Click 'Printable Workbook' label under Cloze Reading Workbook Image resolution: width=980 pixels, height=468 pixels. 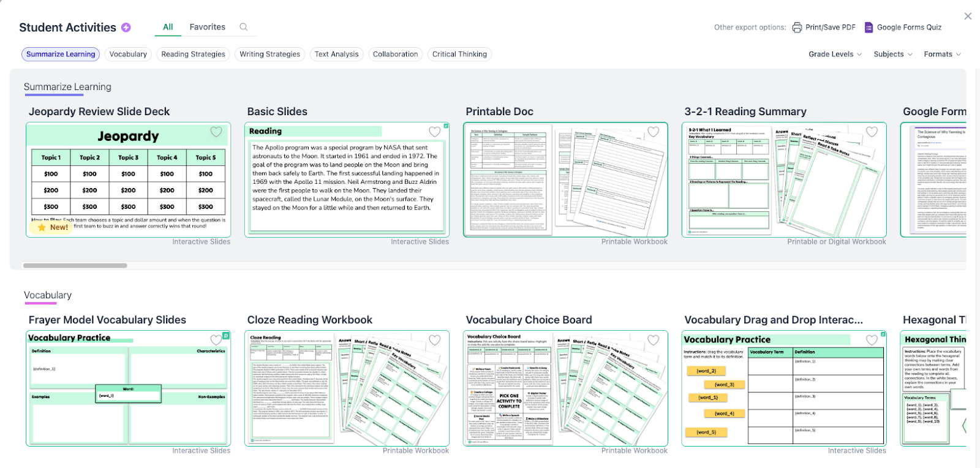click(415, 451)
